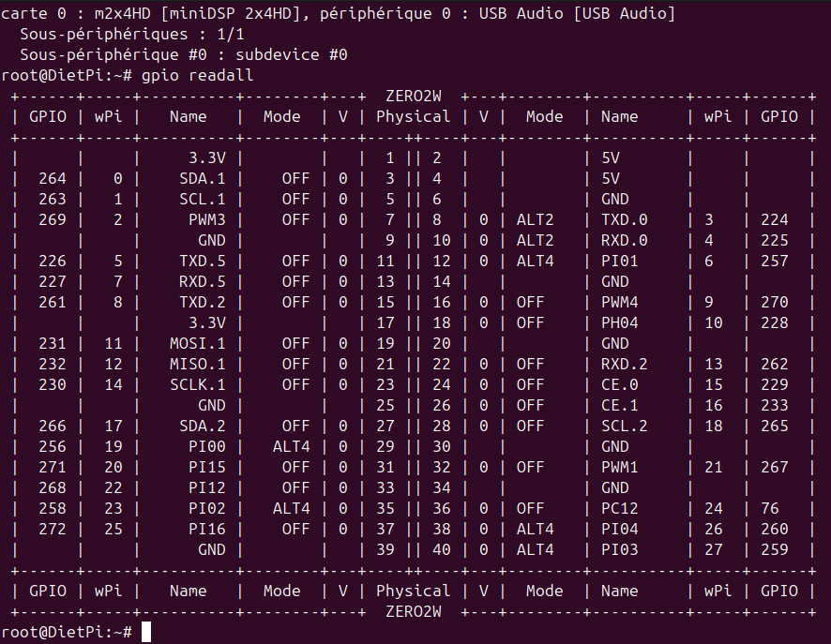Click the ALT4 mode beside PI02

(291, 508)
